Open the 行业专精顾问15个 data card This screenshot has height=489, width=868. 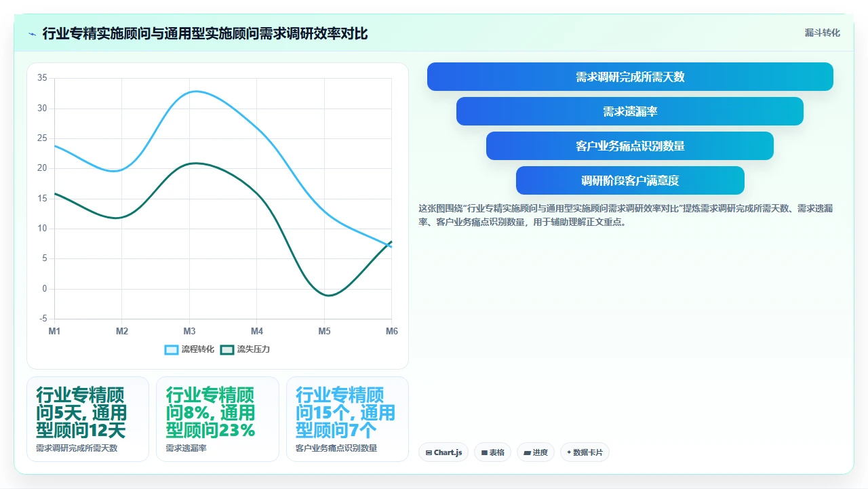pyautogui.click(x=347, y=419)
